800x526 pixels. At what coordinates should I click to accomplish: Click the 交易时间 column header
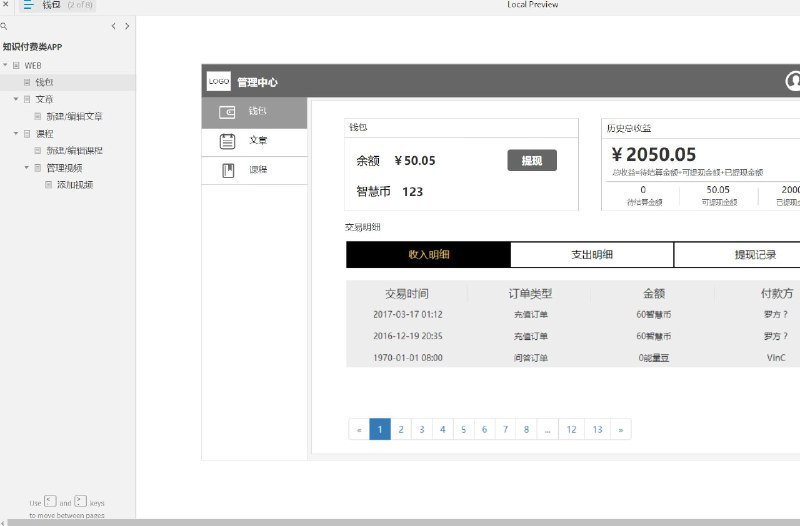(407, 294)
